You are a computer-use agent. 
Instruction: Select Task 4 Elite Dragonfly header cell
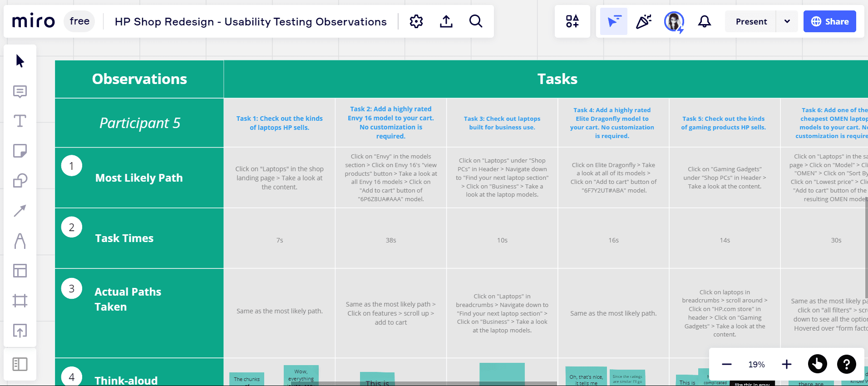[613, 123]
